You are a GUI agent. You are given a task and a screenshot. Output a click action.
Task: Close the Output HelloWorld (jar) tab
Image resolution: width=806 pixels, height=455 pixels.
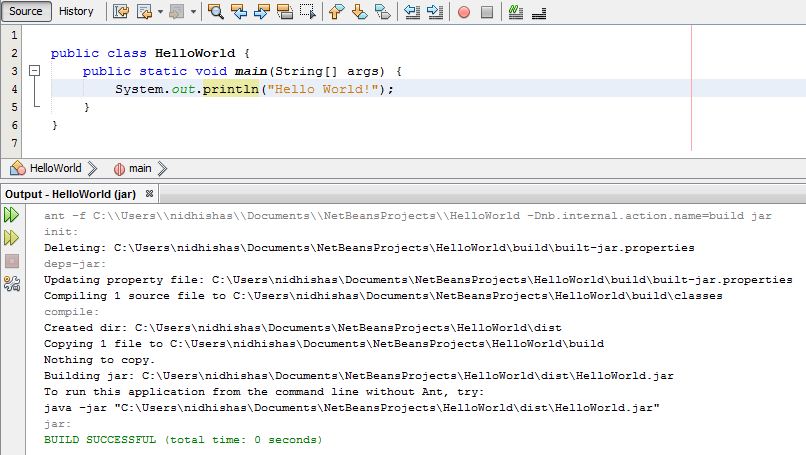click(149, 193)
